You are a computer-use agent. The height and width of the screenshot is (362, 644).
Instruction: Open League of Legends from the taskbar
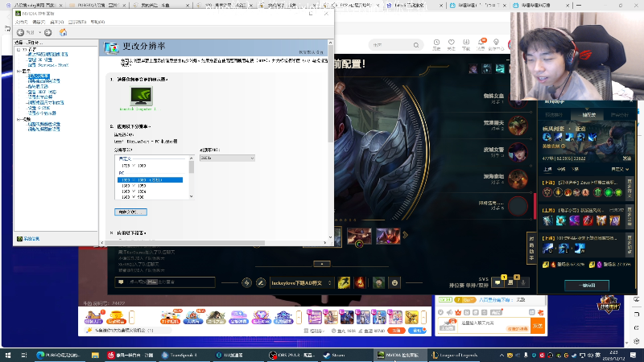coord(455,355)
